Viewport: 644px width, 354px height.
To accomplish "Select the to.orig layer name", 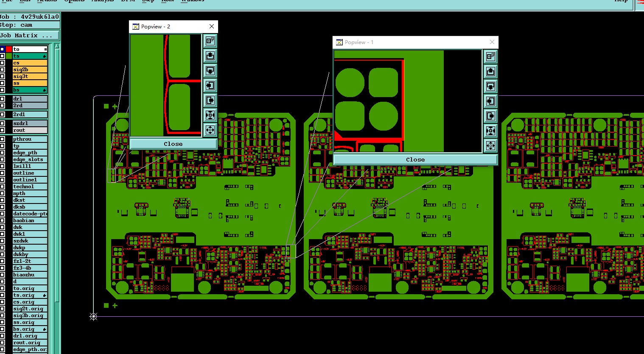I will [30, 288].
